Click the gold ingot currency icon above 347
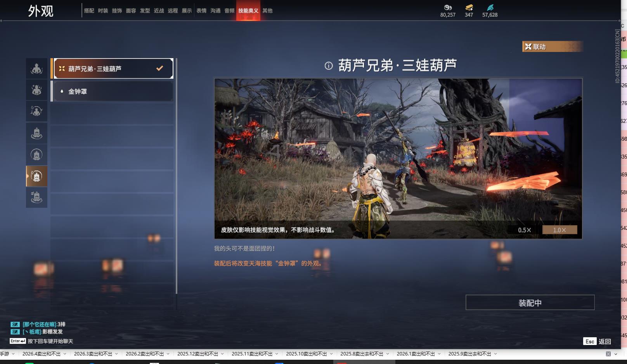Image resolution: width=627 pixels, height=364 pixels. tap(469, 7)
